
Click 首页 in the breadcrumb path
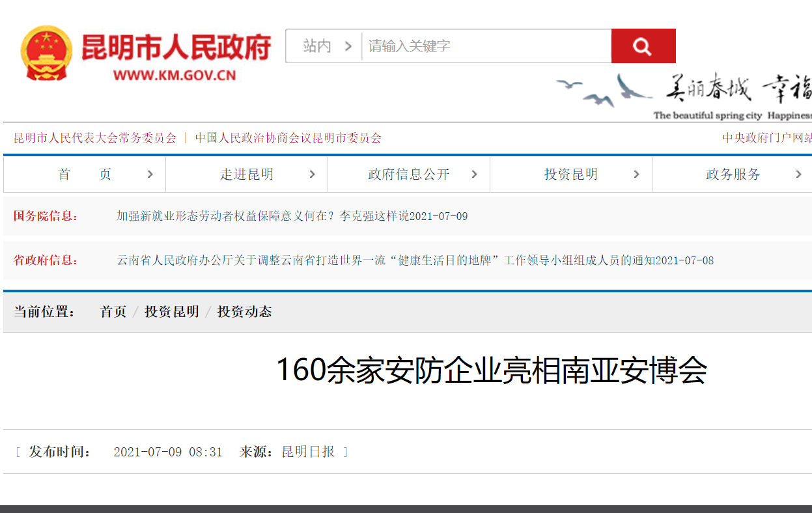click(113, 312)
